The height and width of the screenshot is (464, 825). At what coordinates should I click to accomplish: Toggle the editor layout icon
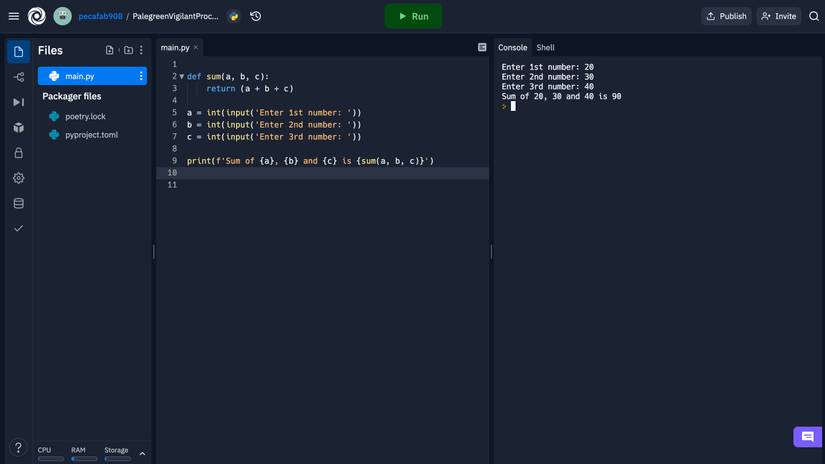[x=482, y=47]
